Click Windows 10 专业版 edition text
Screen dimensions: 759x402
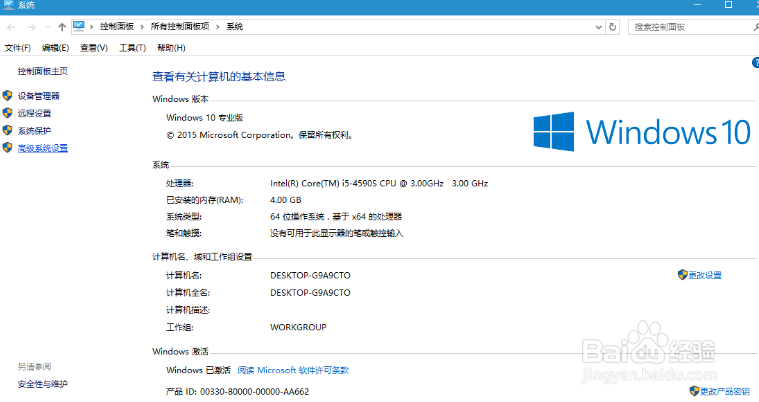pyautogui.click(x=204, y=118)
